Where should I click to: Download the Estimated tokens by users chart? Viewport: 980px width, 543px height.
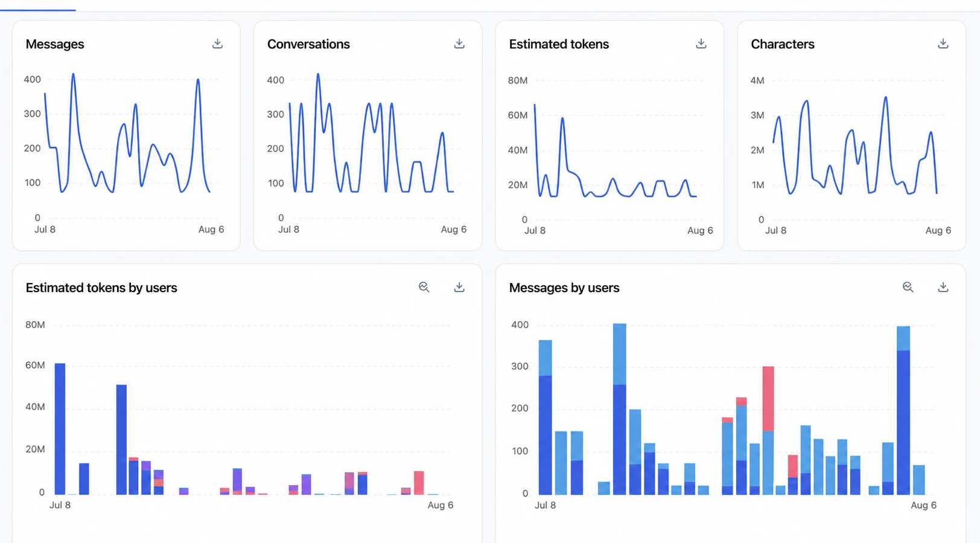459,287
